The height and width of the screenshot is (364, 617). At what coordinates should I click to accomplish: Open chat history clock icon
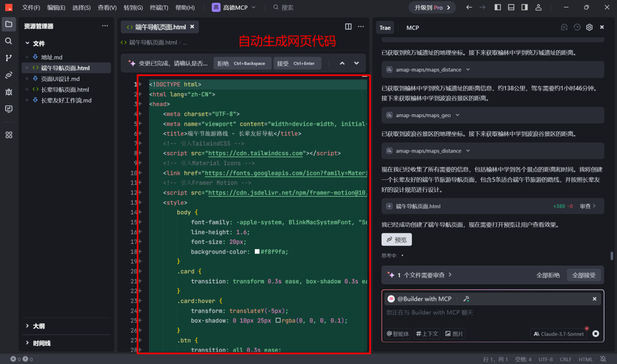pos(577,27)
